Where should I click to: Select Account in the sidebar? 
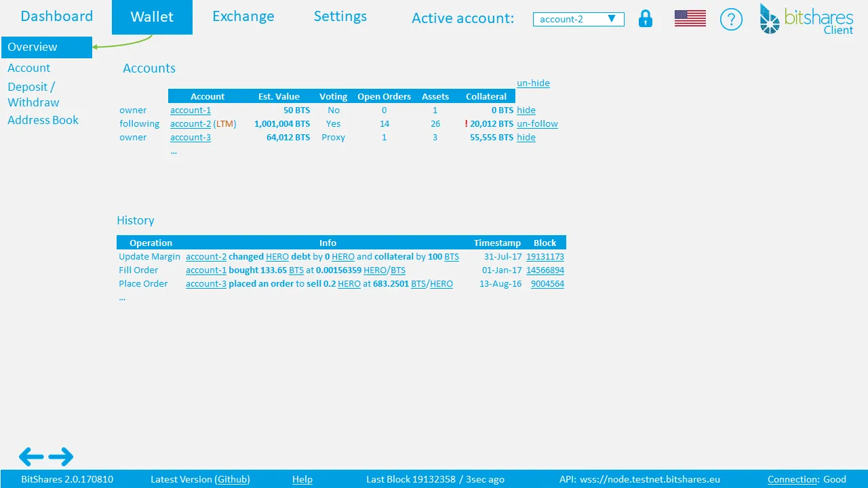coord(28,68)
